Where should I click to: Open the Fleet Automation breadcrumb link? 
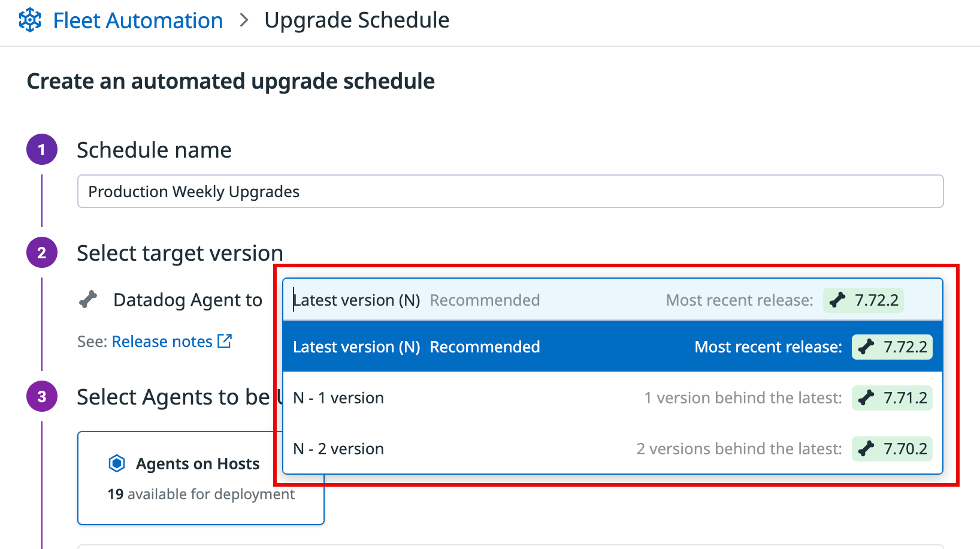point(138,20)
